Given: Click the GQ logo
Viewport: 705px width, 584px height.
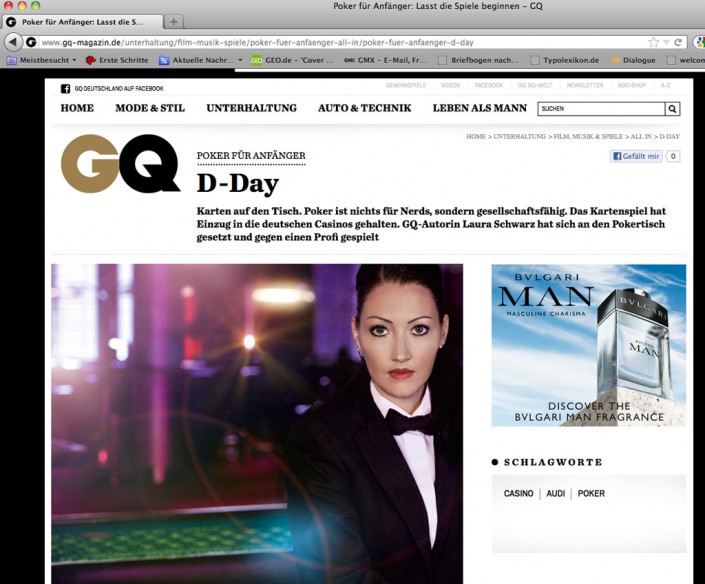Looking at the screenshot, I should (x=120, y=164).
